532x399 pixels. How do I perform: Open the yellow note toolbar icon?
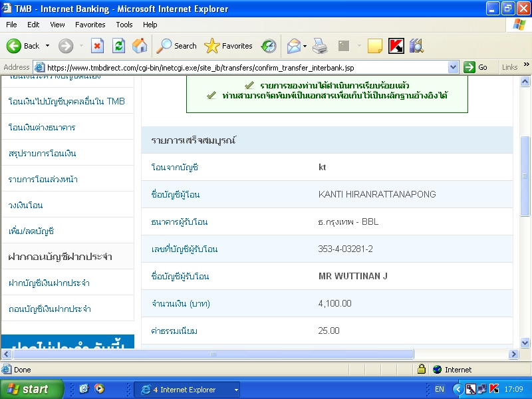point(375,46)
